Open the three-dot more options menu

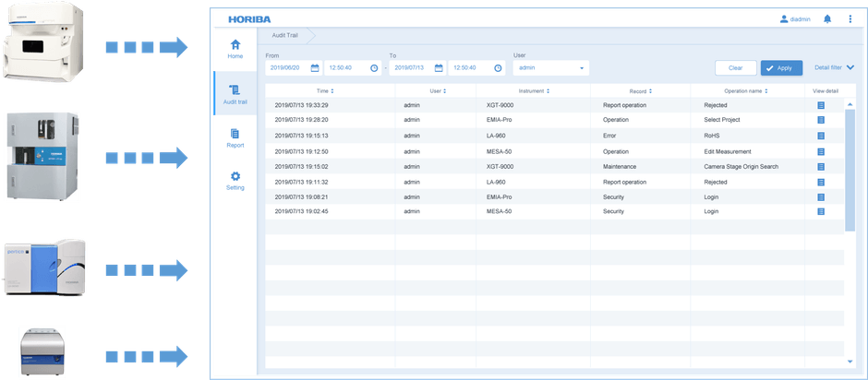850,18
